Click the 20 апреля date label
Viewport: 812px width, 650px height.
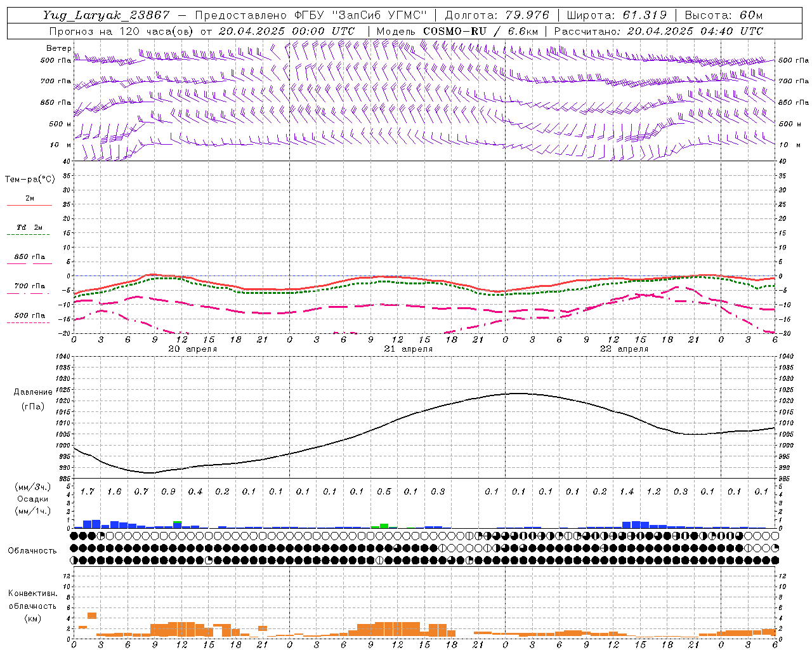[192, 349]
